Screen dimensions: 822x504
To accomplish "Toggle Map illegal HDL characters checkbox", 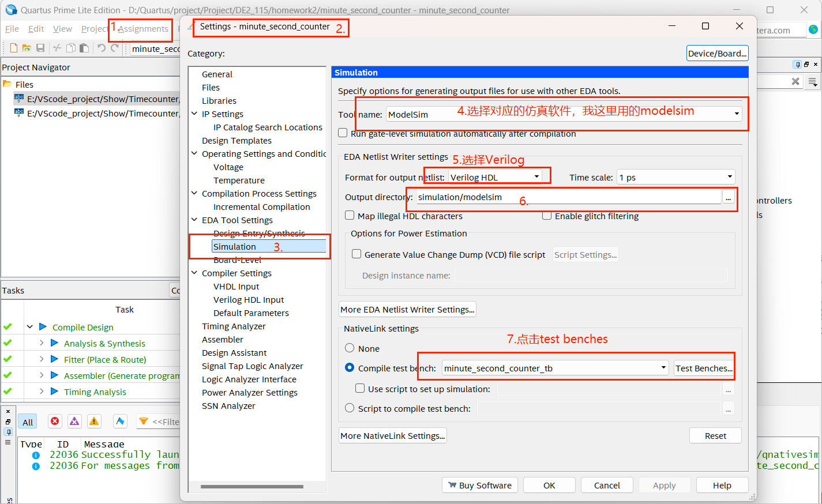I will (350, 216).
